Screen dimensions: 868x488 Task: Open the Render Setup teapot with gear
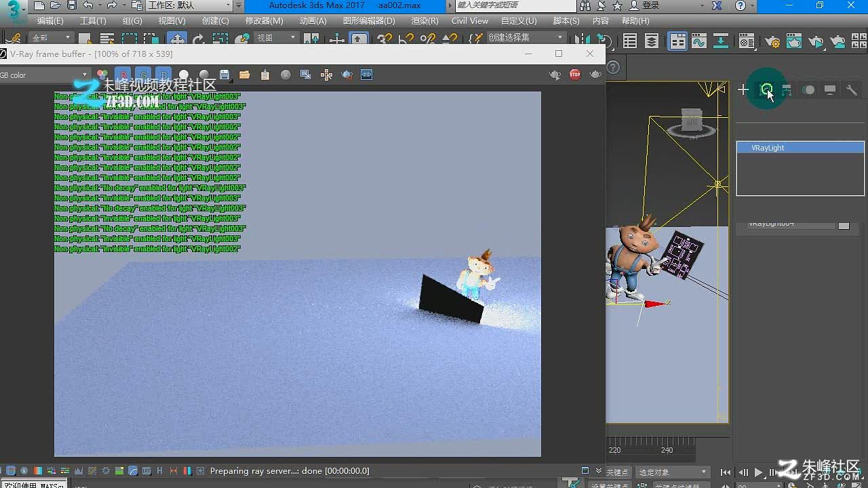[x=772, y=42]
